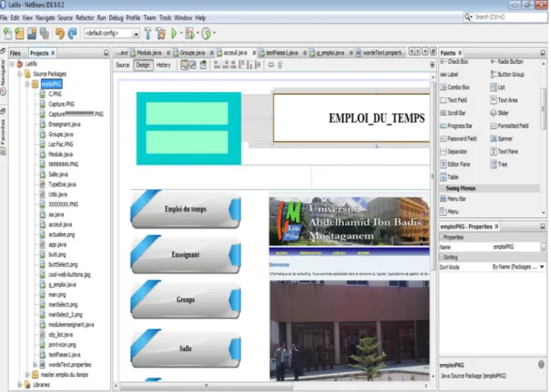The height and width of the screenshot is (392, 551).
Task: Open the Refactor menu
Action: pos(85,18)
